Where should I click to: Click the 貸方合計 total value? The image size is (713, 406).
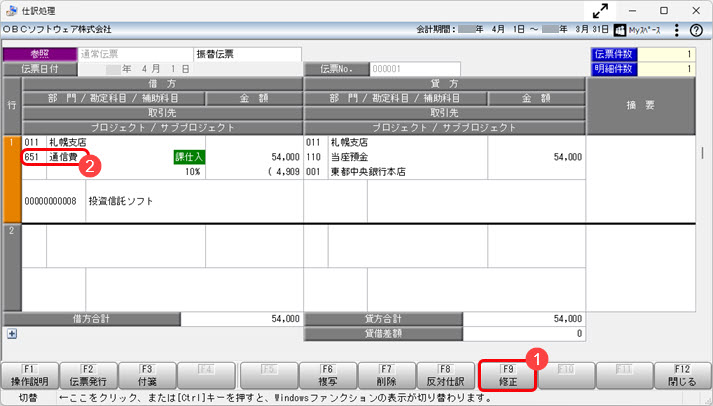524,319
